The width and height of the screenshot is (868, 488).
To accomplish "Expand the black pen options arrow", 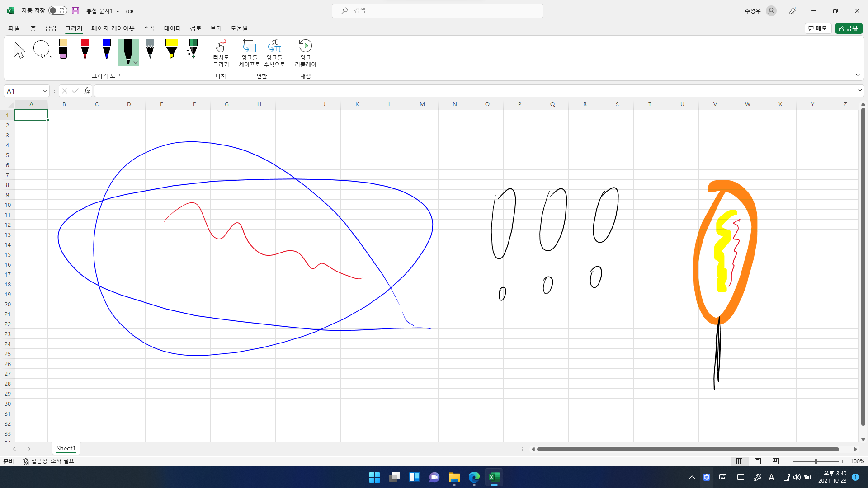I will click(x=136, y=63).
